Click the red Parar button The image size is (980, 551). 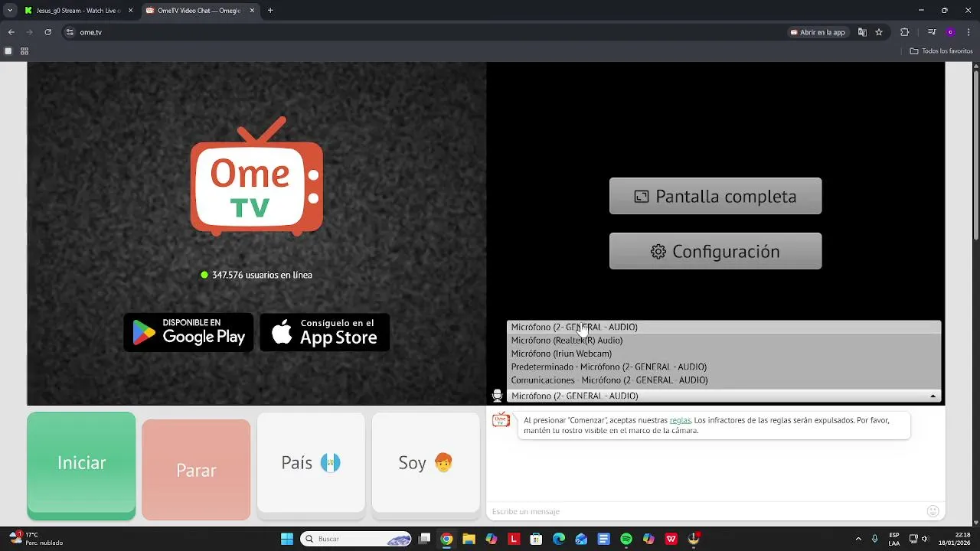click(196, 470)
